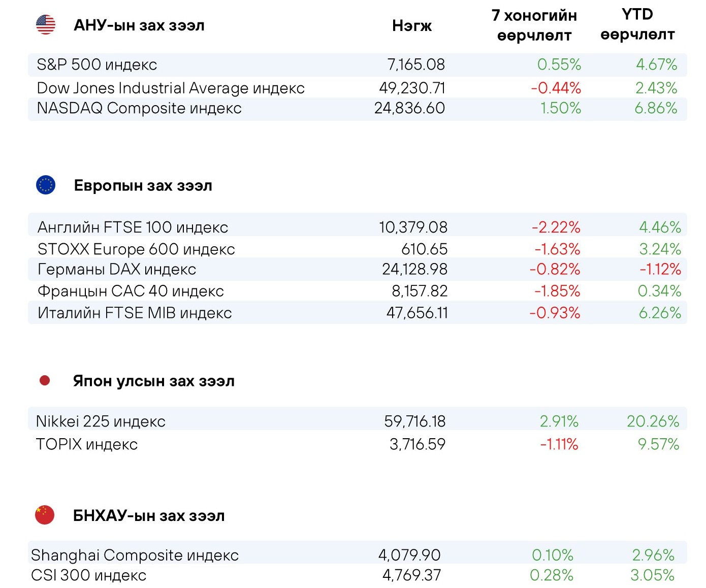Select the S&P 500 индекс row label

(x=97, y=64)
